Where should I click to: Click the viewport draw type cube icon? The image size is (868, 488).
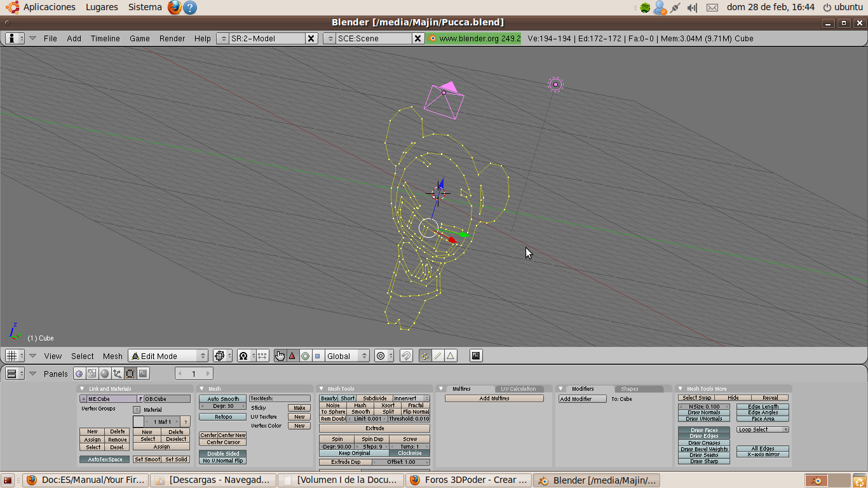222,356
